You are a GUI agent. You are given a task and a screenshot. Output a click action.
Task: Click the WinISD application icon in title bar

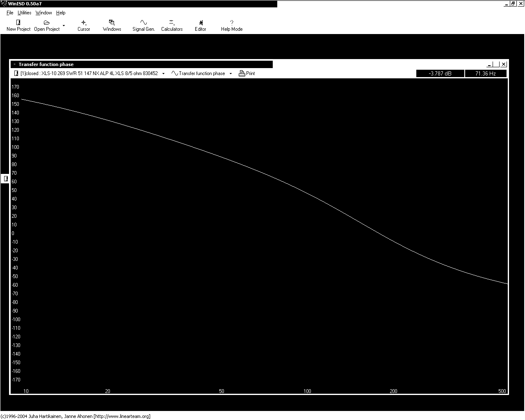(x=4, y=4)
